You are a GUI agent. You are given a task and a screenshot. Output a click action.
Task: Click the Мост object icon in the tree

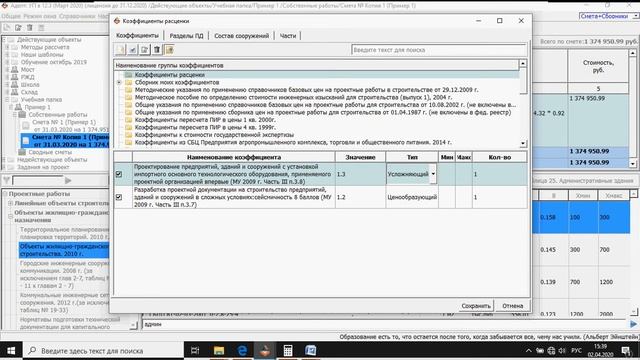pos(15,69)
